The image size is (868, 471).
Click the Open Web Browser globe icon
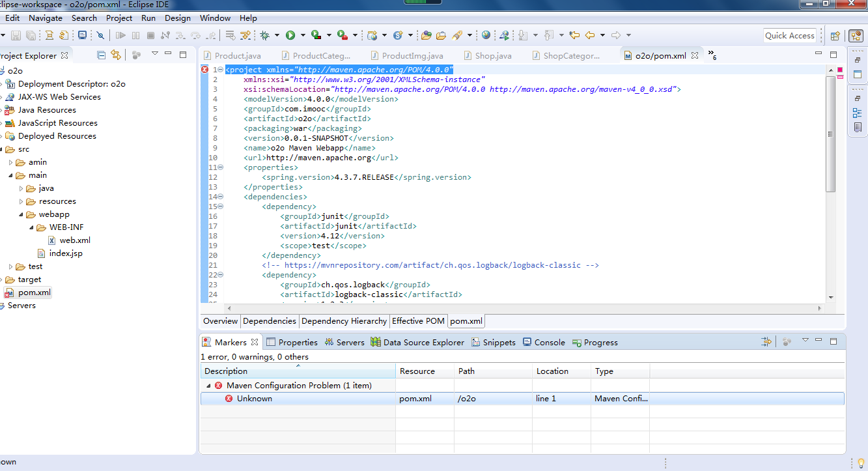(486, 35)
